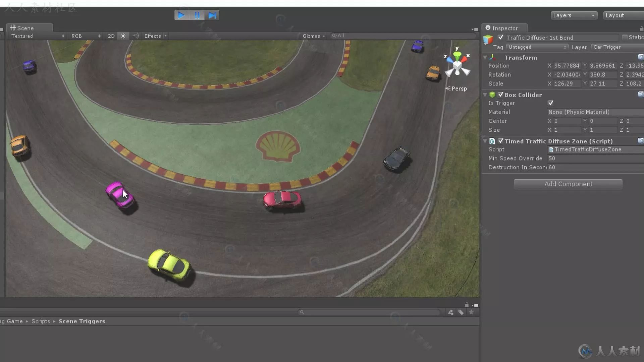Switch to the Scene tab
This screenshot has width=644, height=362.
coord(30,28)
